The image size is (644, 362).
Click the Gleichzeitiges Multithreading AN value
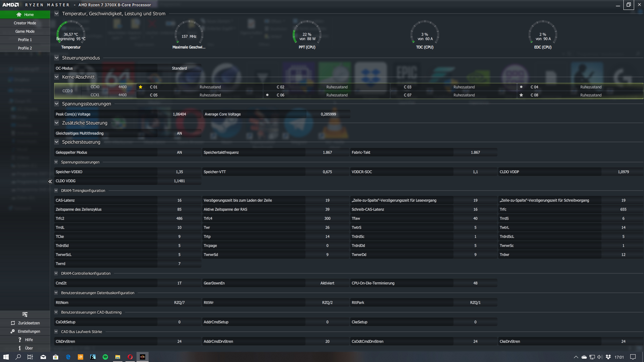(x=179, y=133)
